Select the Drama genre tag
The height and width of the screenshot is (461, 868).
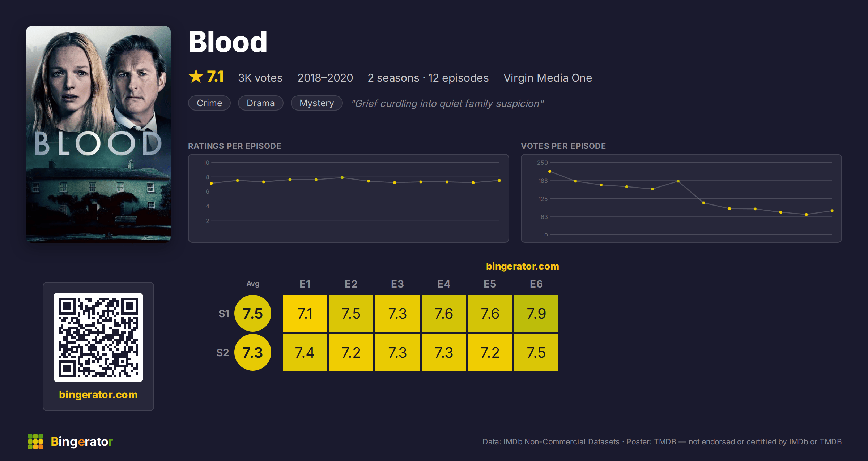point(260,103)
